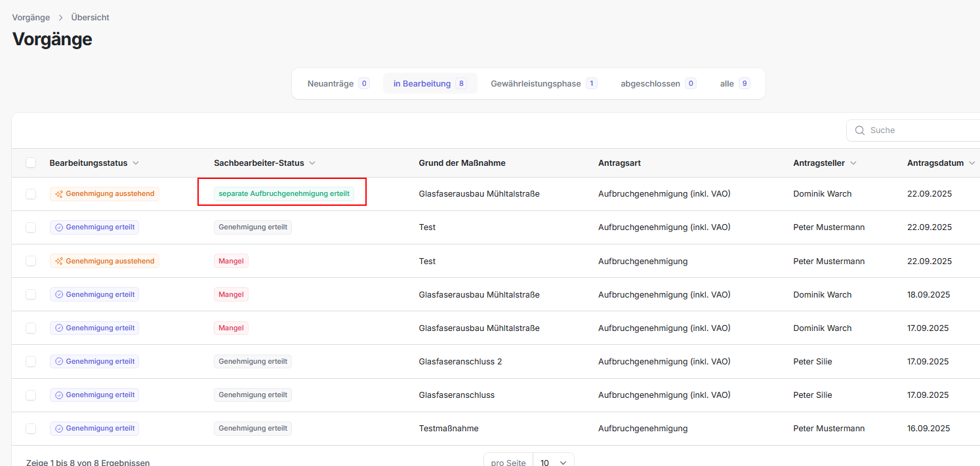Click the pending icon in first Genehmigung ausstehend badge
980x466 pixels.
(58, 193)
